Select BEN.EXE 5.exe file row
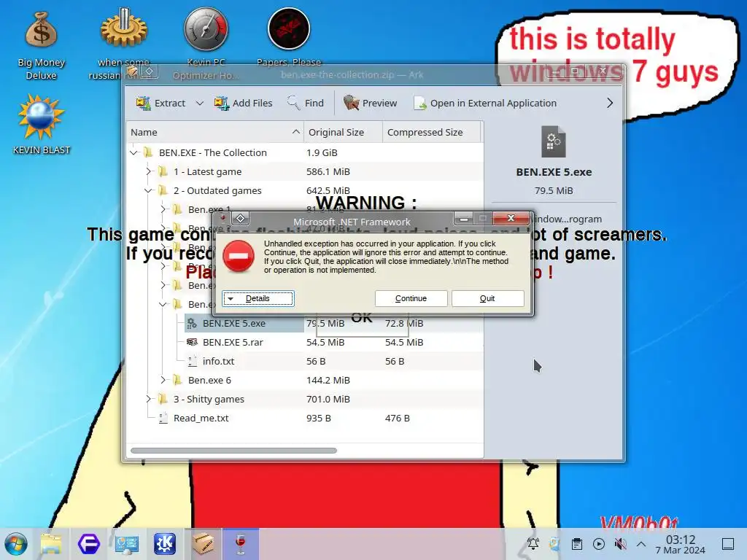This screenshot has height=560, width=747. 305,323
